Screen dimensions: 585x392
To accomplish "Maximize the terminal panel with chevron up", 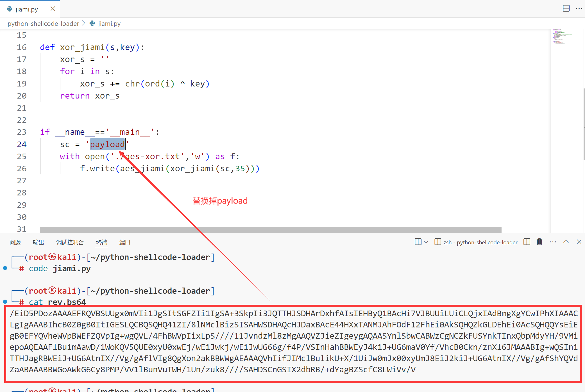I will click(x=566, y=242).
